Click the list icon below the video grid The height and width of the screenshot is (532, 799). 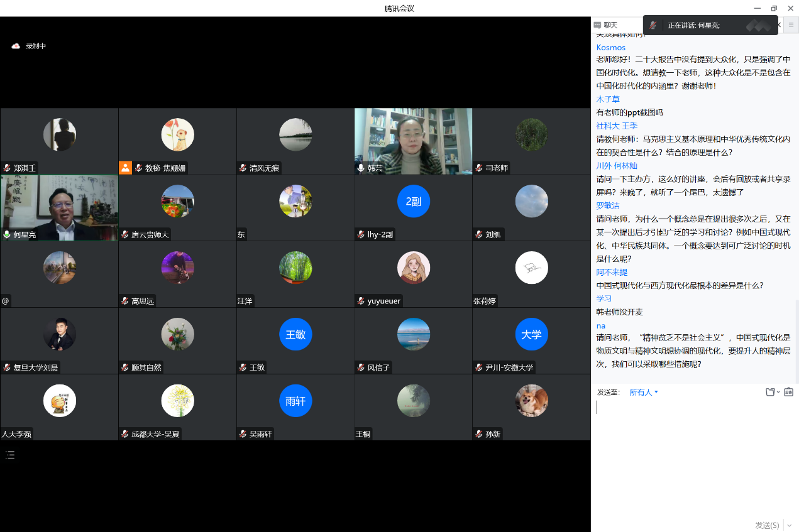coord(10,455)
